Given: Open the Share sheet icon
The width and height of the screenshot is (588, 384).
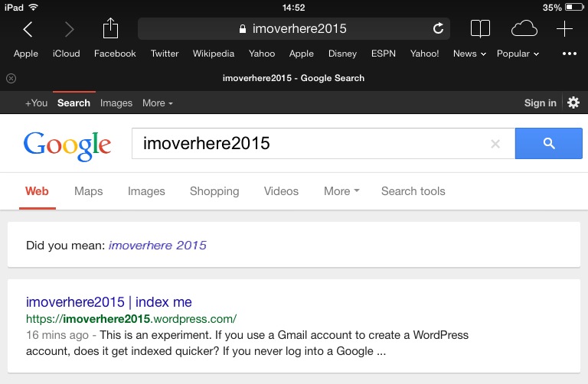Looking at the screenshot, I should (111, 29).
